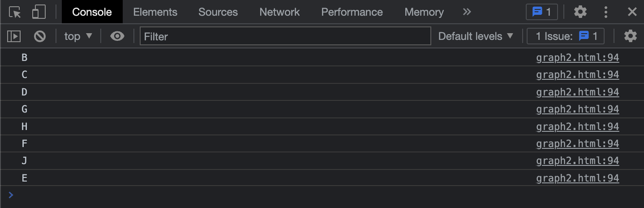Open the top JavaScript context dropdown
Image resolution: width=644 pixels, height=208 pixels.
[78, 36]
